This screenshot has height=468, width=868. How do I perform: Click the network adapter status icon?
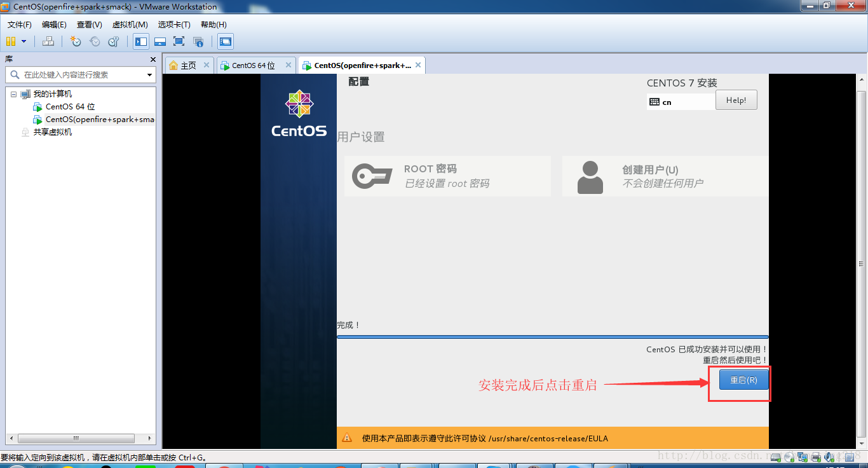tap(803, 457)
